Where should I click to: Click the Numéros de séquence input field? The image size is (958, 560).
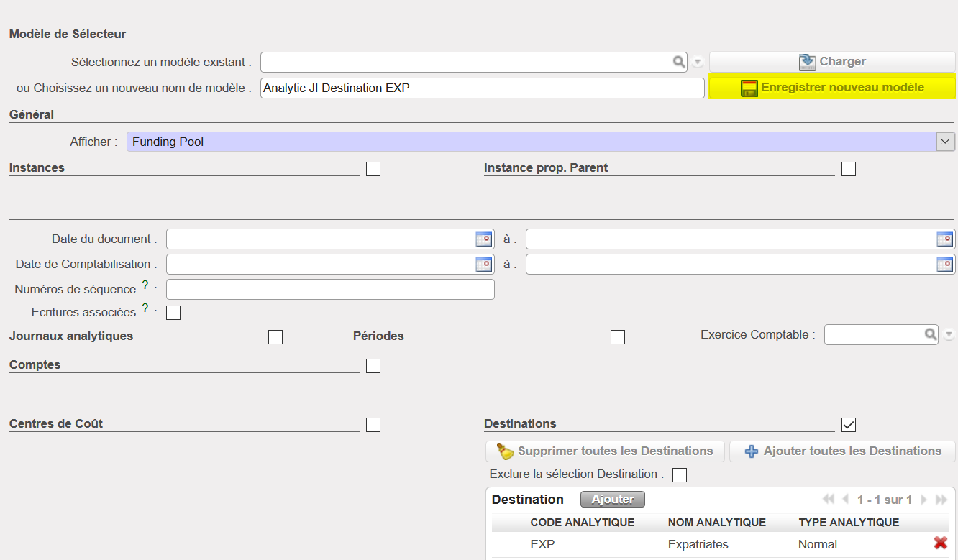click(330, 290)
